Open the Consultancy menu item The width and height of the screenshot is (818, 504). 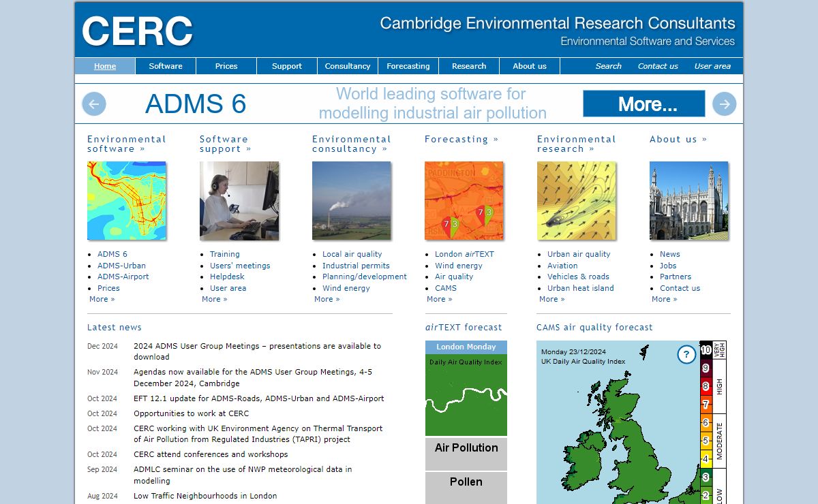(x=348, y=66)
